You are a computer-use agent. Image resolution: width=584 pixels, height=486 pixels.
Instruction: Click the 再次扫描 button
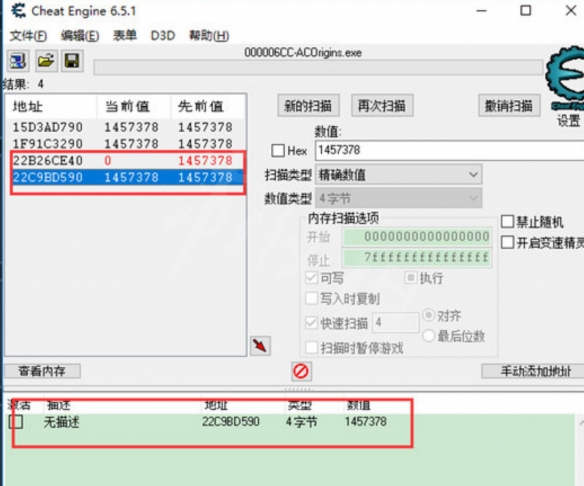click(x=382, y=106)
